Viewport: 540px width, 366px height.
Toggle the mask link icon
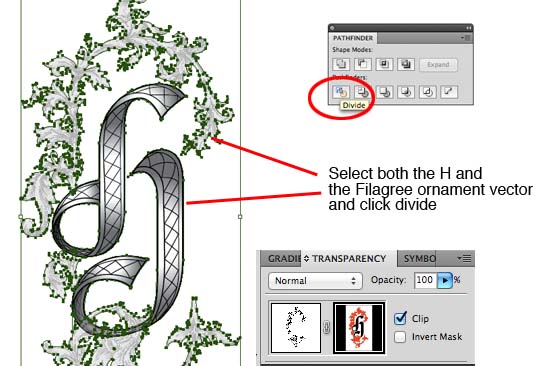point(327,327)
